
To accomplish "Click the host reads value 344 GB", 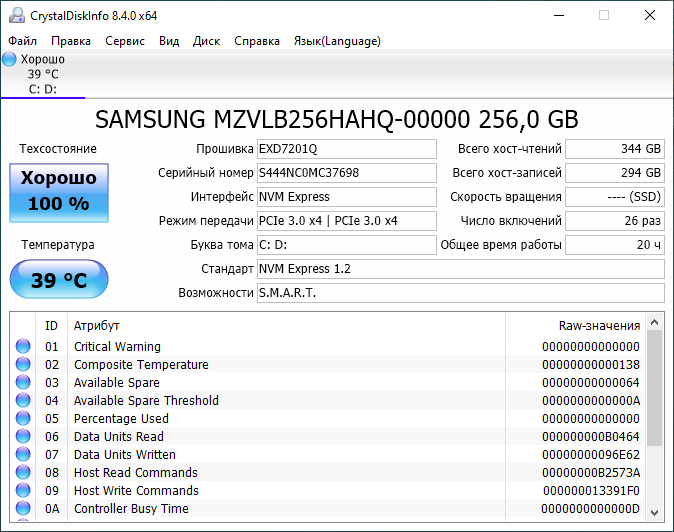I will coord(615,149).
